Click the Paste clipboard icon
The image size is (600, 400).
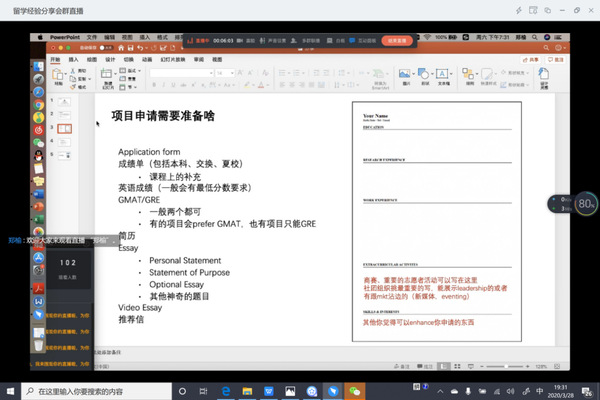click(x=58, y=75)
